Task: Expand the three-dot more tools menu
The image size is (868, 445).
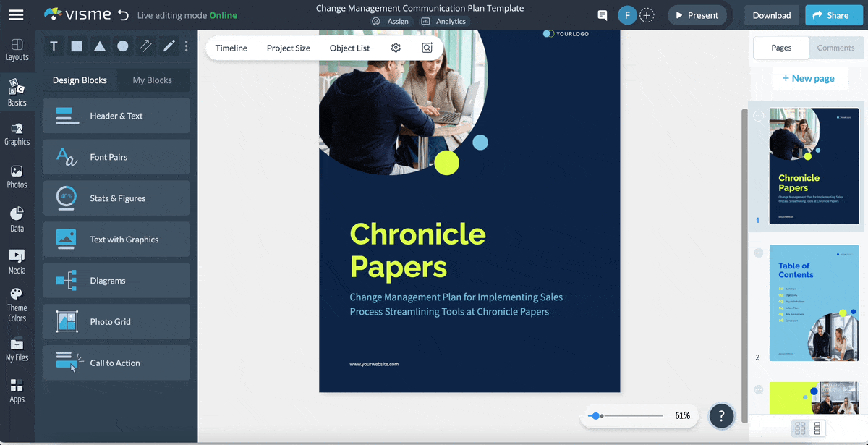Action: (186, 46)
